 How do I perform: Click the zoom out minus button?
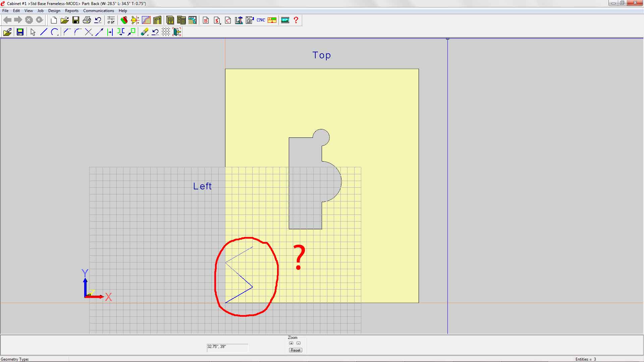pyautogui.click(x=299, y=343)
